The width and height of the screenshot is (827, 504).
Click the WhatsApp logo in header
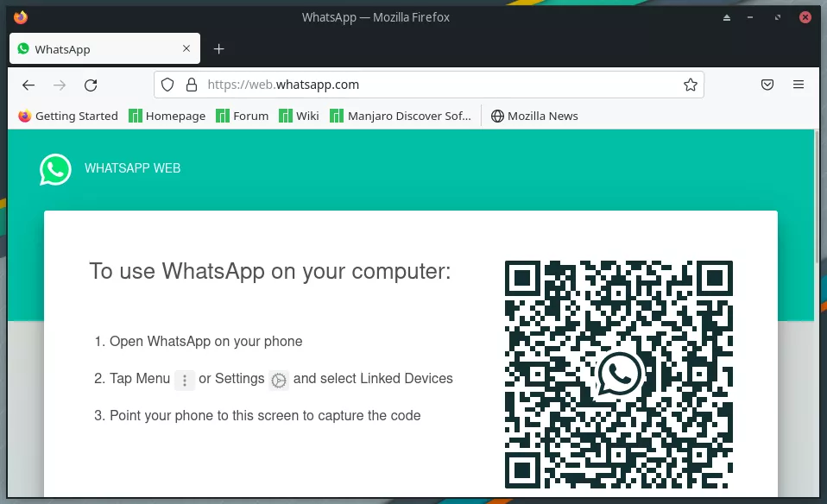pyautogui.click(x=55, y=169)
